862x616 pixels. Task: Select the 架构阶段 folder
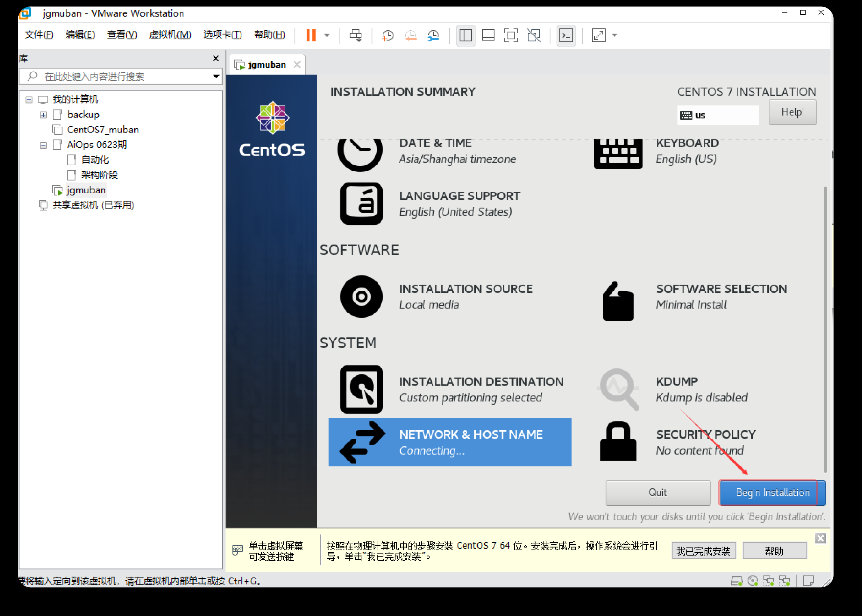tap(99, 175)
